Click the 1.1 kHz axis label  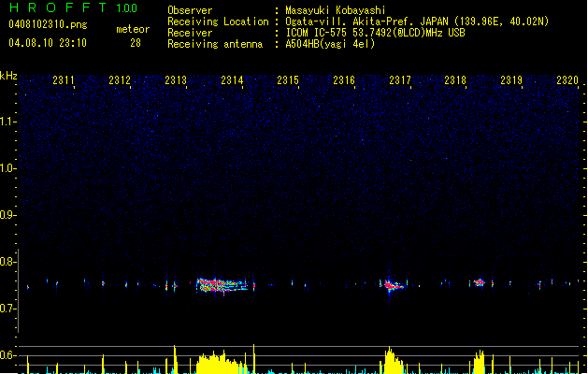(7, 122)
